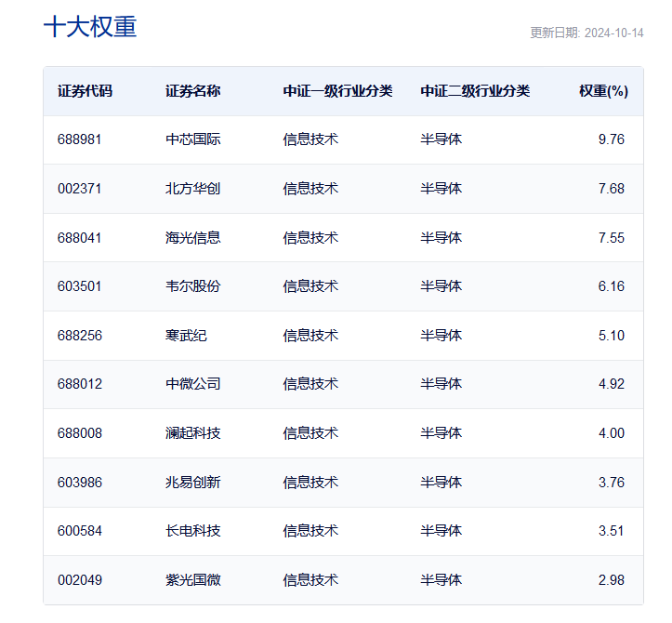Select security code 603501
Screen dimensions: 672x623
click(79, 286)
